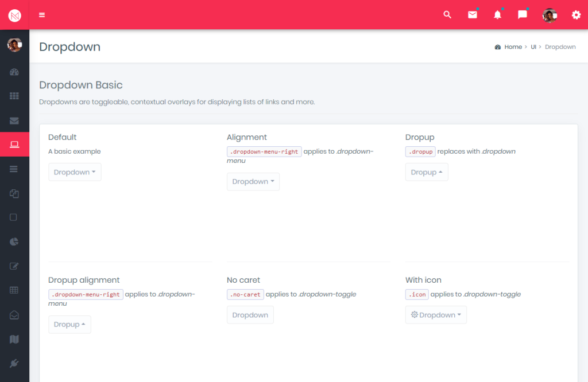Open notifications bell icon

pos(497,14)
